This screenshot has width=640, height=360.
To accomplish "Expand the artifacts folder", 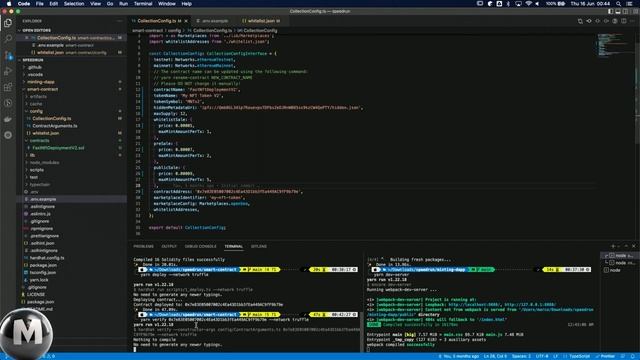I will coord(38,97).
